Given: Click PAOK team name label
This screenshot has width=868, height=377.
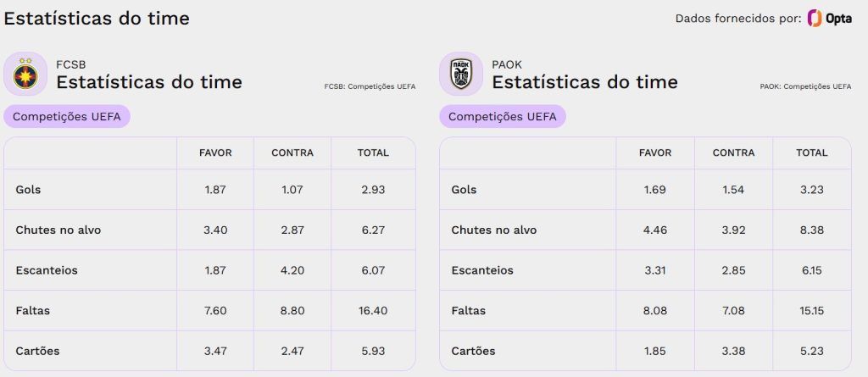Looking at the screenshot, I should 507,64.
